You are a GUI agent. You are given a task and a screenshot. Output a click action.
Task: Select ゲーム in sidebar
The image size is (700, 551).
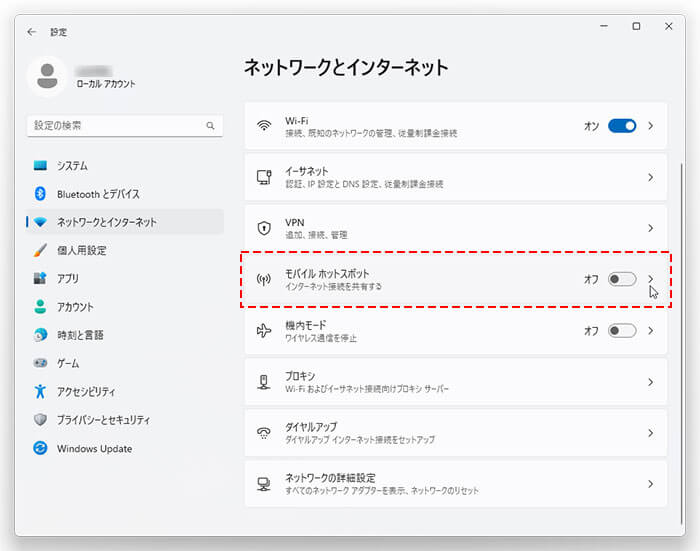(x=125, y=363)
